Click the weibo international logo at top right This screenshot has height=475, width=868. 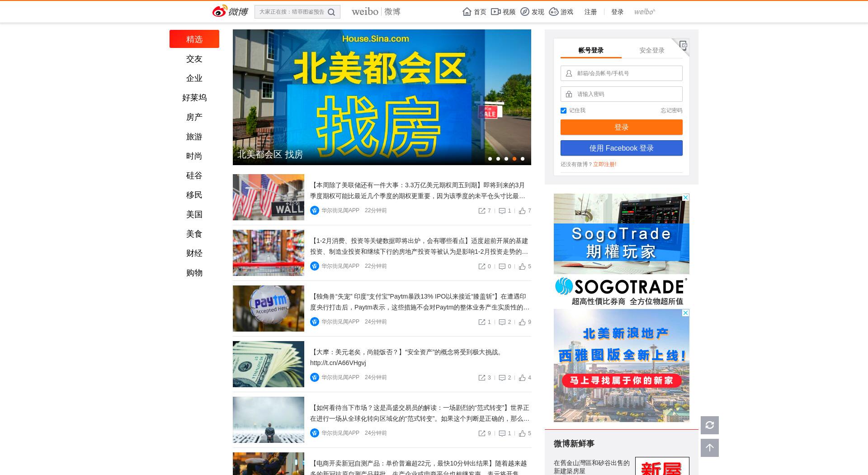pyautogui.click(x=645, y=12)
